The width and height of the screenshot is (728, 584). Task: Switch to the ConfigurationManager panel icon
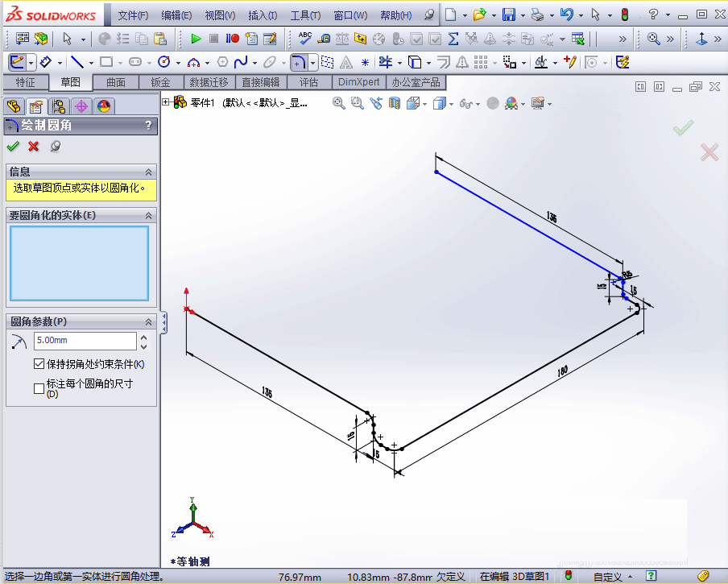[59, 106]
